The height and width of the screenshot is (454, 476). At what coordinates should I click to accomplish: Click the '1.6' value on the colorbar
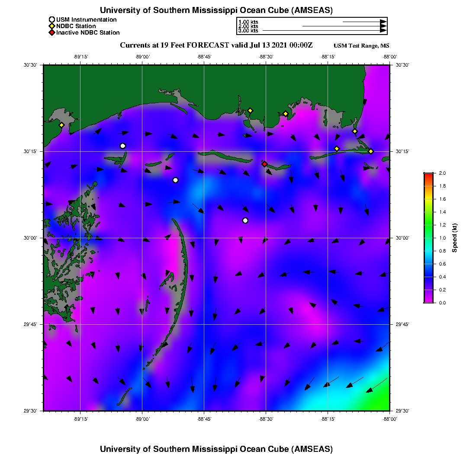(x=442, y=199)
